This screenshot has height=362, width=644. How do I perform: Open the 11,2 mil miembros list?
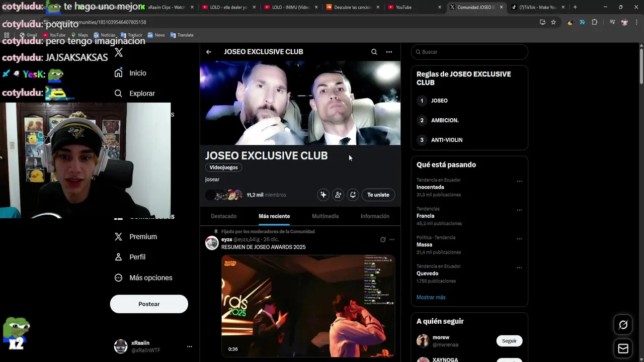(x=266, y=195)
